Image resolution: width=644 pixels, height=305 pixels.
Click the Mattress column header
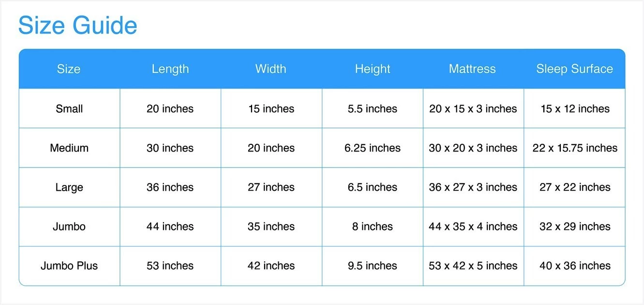point(472,69)
